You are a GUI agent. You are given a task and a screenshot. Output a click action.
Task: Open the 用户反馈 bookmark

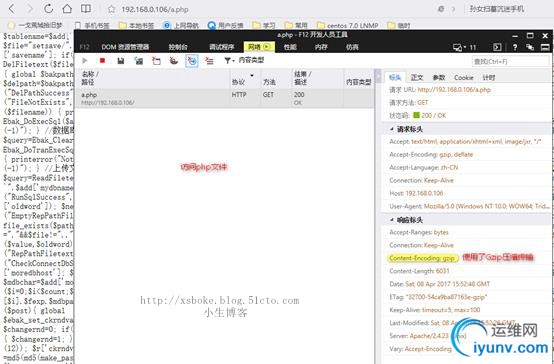tap(225, 25)
